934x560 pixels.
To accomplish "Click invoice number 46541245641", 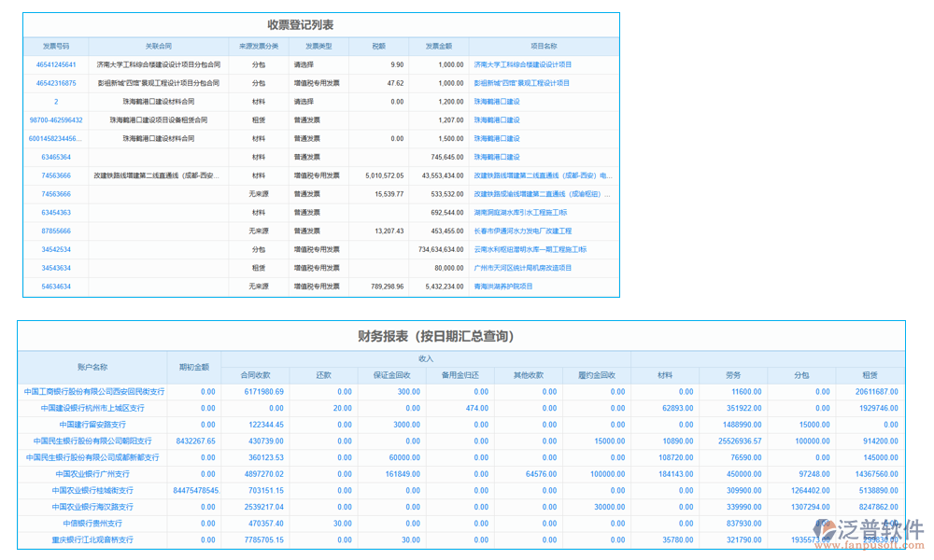I will [x=54, y=64].
